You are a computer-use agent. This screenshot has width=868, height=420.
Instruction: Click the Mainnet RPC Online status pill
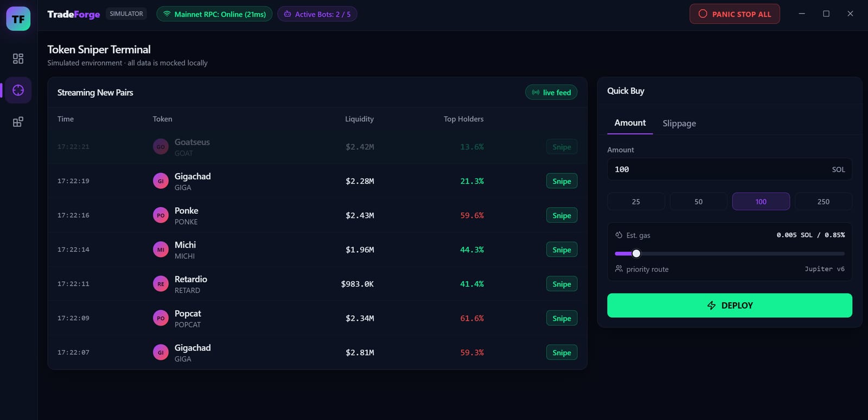pos(214,14)
